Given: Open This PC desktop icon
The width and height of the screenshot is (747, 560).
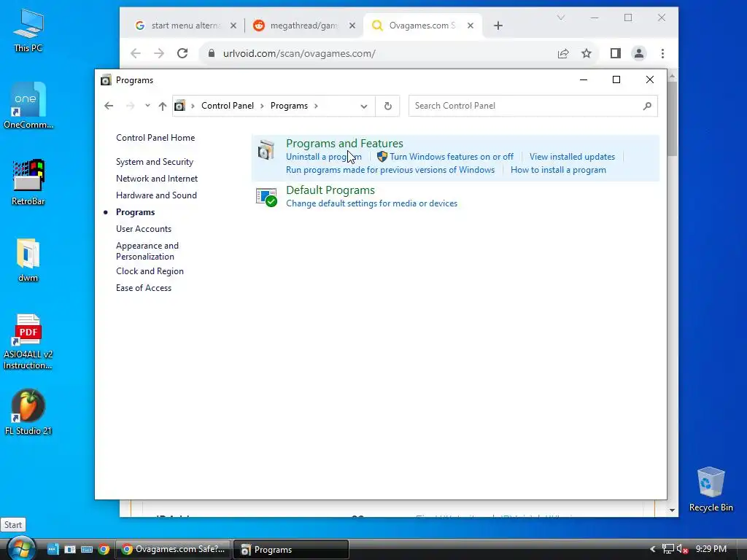Looking at the screenshot, I should [28, 29].
